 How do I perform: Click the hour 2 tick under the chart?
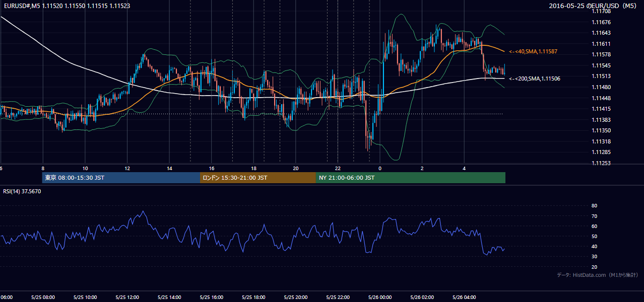click(422, 169)
